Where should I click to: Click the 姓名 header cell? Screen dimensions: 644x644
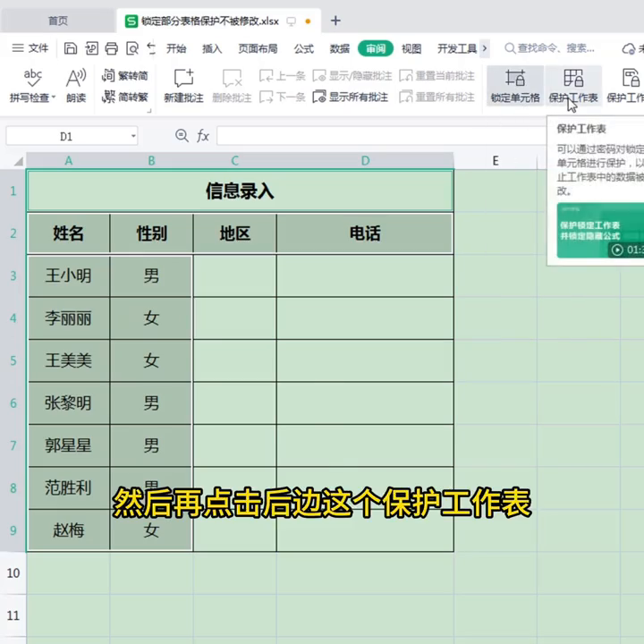69,233
